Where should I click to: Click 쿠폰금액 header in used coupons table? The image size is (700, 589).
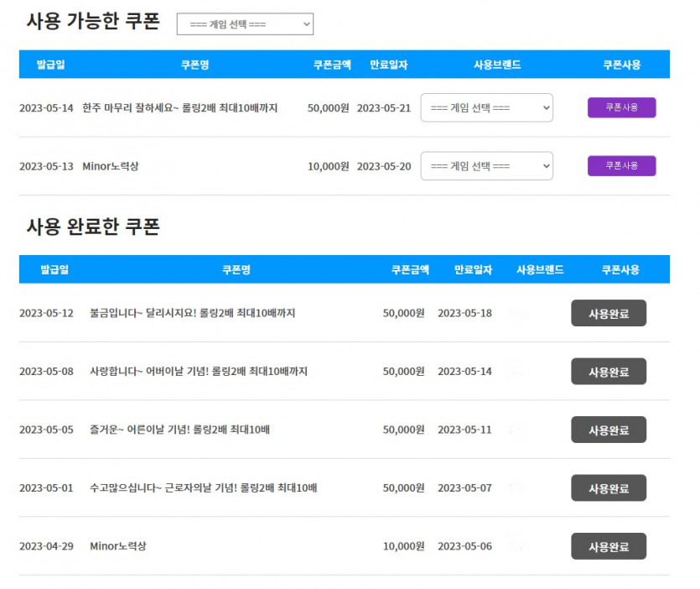(410, 270)
